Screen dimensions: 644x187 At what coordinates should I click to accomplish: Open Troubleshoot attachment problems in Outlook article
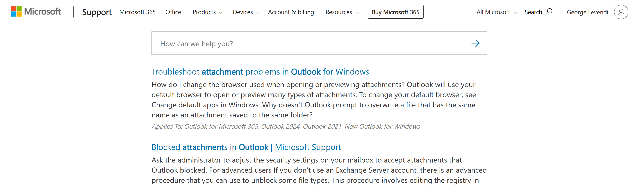coord(260,72)
